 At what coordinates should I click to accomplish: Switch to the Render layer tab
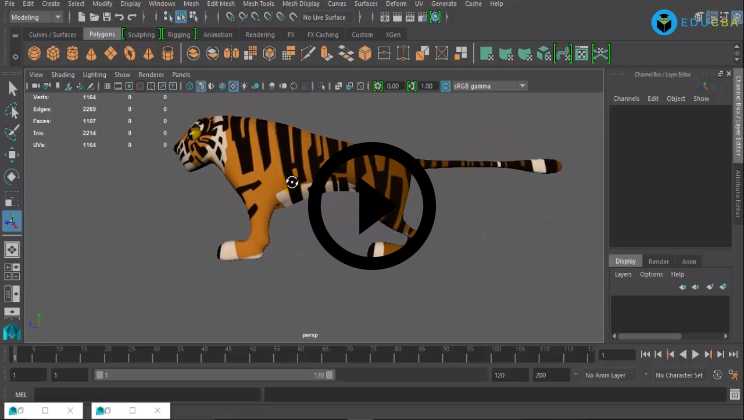[658, 261]
